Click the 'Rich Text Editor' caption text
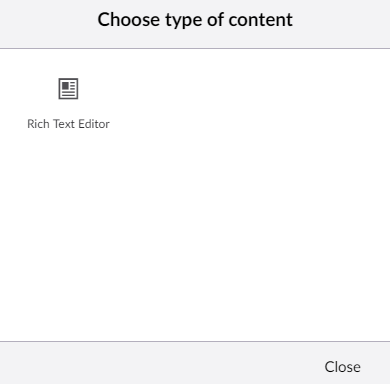This screenshot has width=390, height=384. [x=68, y=124]
